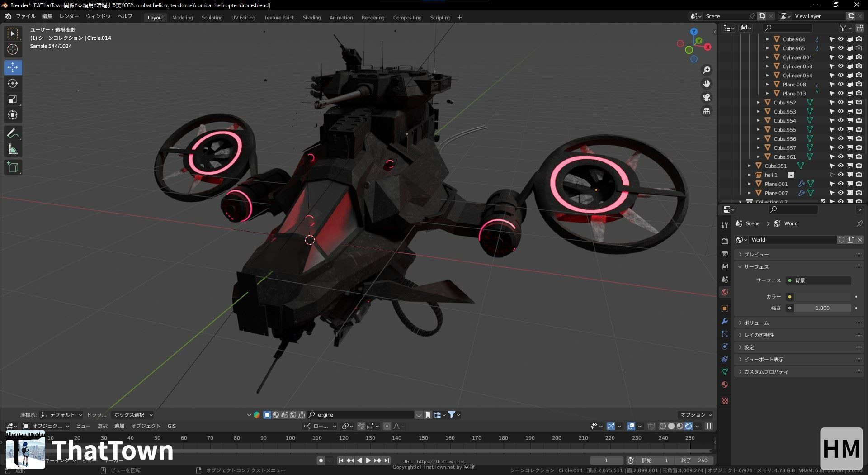The width and height of the screenshot is (868, 475).
Task: Open the レンダー menu
Action: tap(69, 16)
